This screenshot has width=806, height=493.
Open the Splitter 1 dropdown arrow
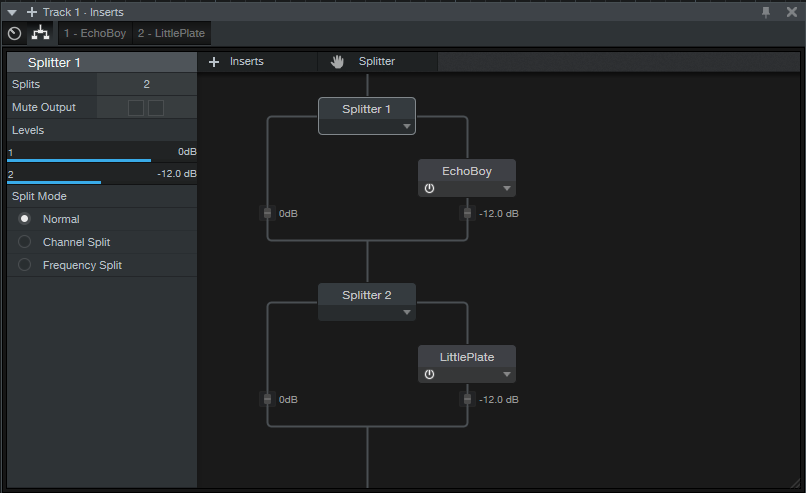click(x=407, y=126)
